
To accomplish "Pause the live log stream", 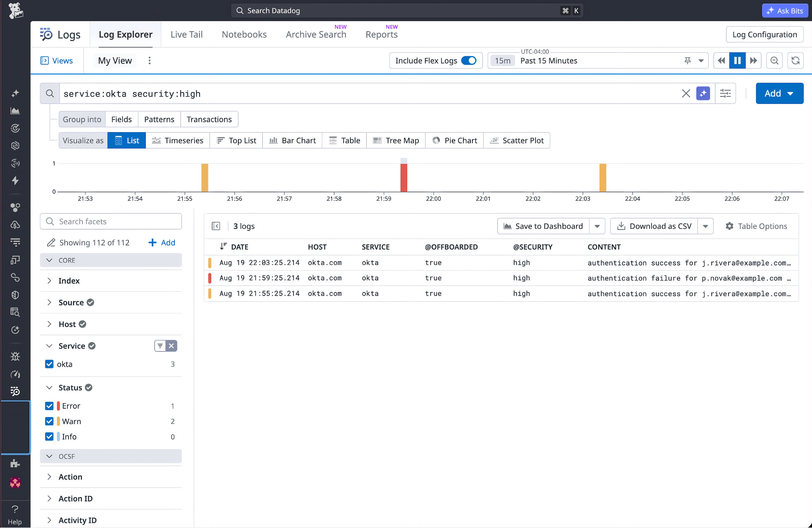I will pyautogui.click(x=737, y=60).
